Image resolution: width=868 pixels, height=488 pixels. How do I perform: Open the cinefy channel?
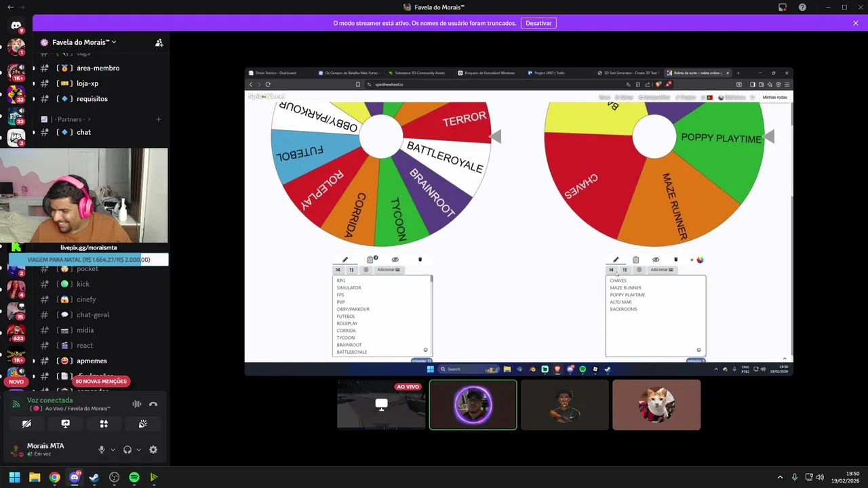tap(86, 300)
